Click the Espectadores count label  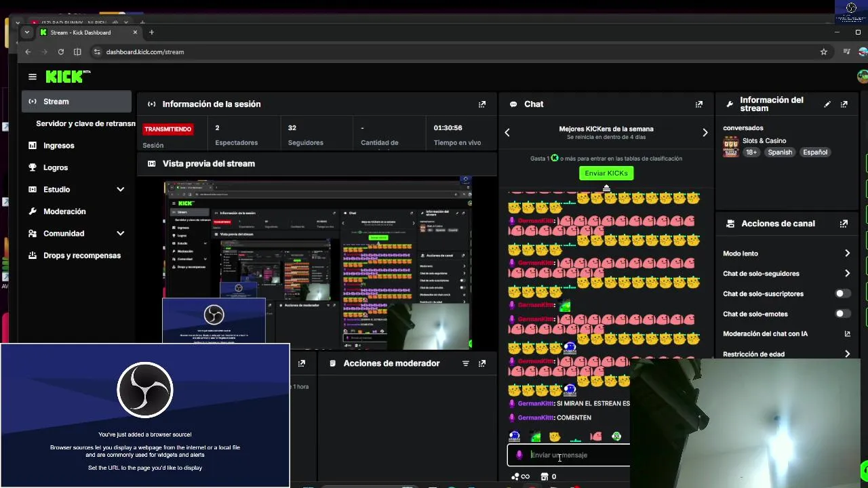point(236,143)
